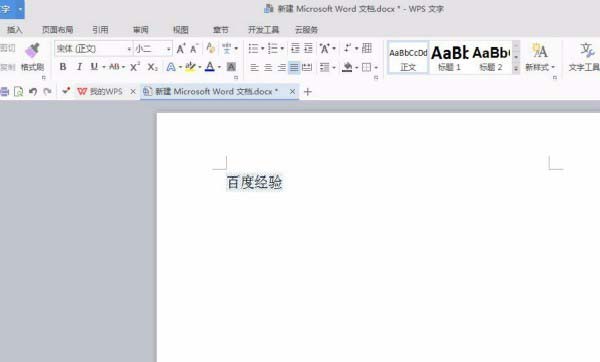Justify text alignment
The image size is (600, 362).
294,68
